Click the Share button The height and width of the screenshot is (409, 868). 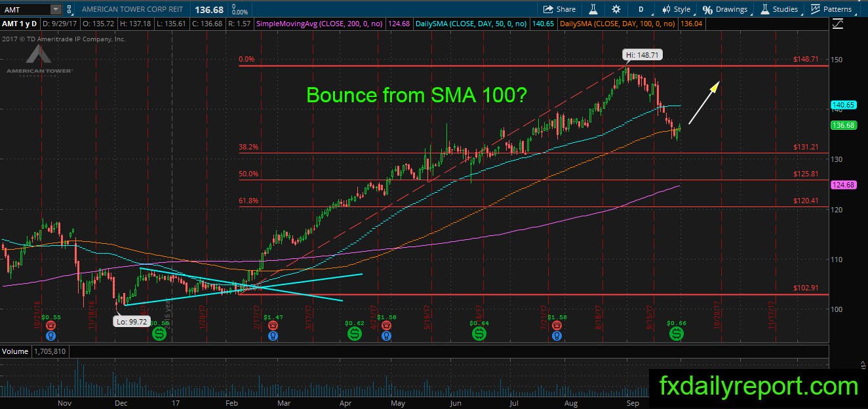coord(559,9)
